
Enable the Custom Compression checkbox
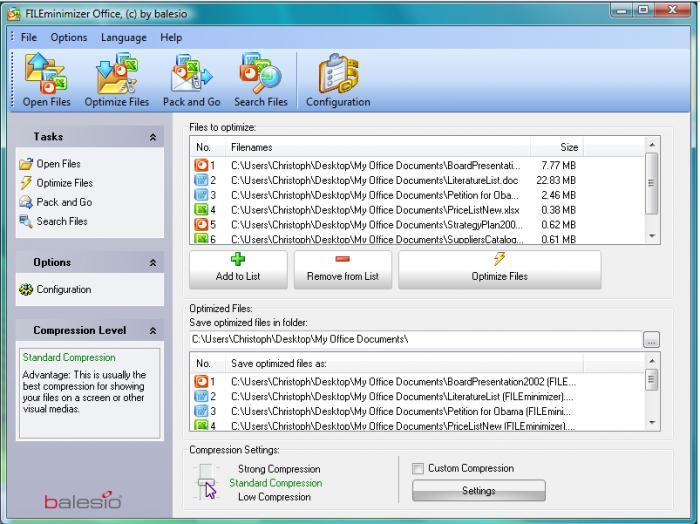click(x=418, y=468)
